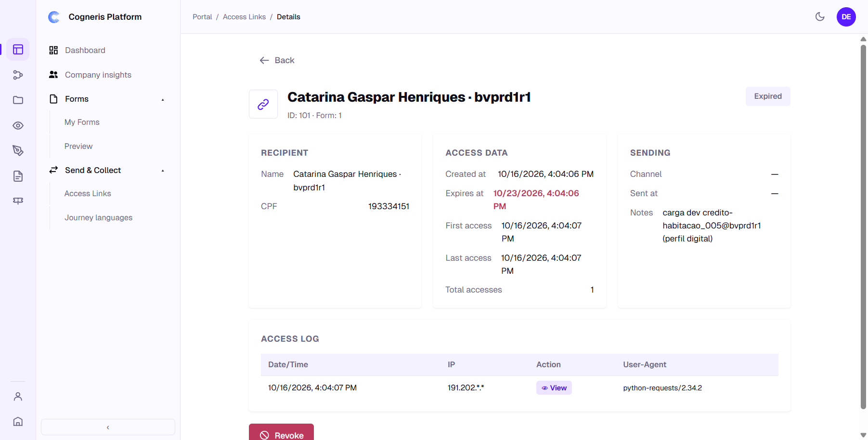Viewport: 868px width, 440px height.
Task: Click the Created at value 4:04:06 PM
Action: [545, 174]
